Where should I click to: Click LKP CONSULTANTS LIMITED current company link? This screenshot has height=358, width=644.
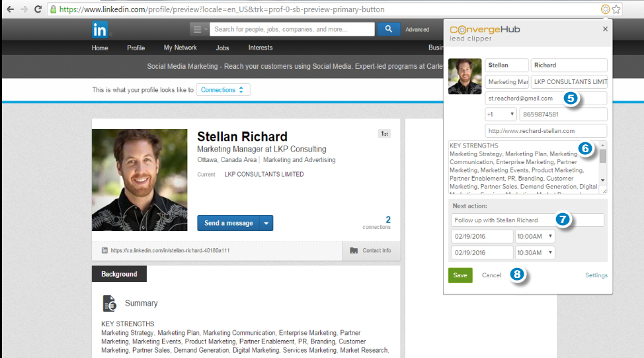pos(264,174)
